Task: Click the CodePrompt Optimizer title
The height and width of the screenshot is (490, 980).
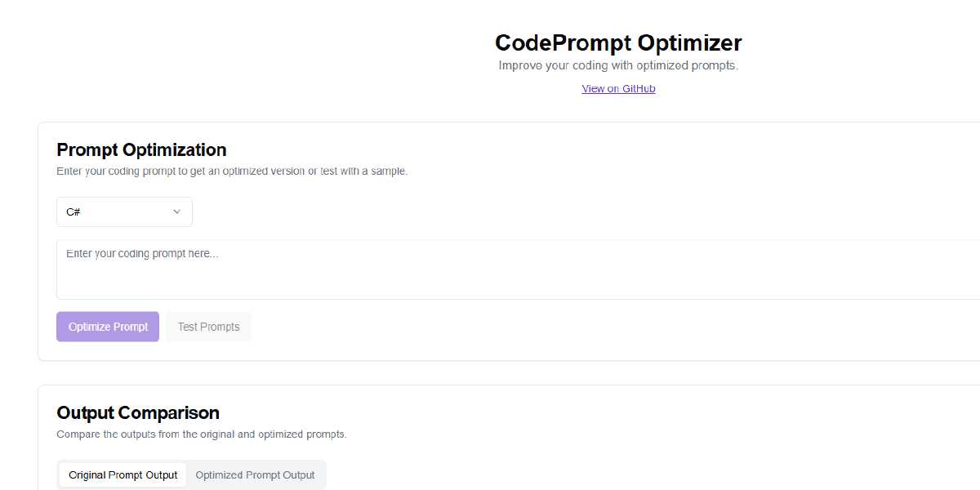Action: point(618,42)
